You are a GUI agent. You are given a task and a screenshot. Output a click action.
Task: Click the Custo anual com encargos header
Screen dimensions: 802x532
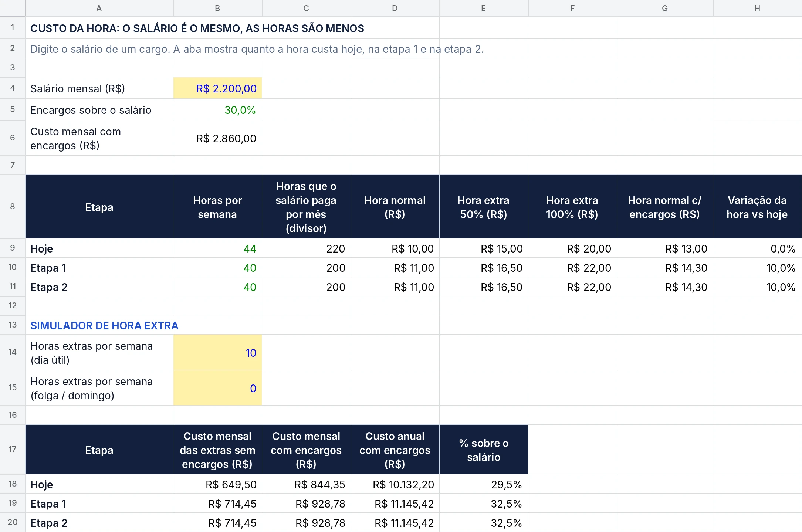coord(395,450)
